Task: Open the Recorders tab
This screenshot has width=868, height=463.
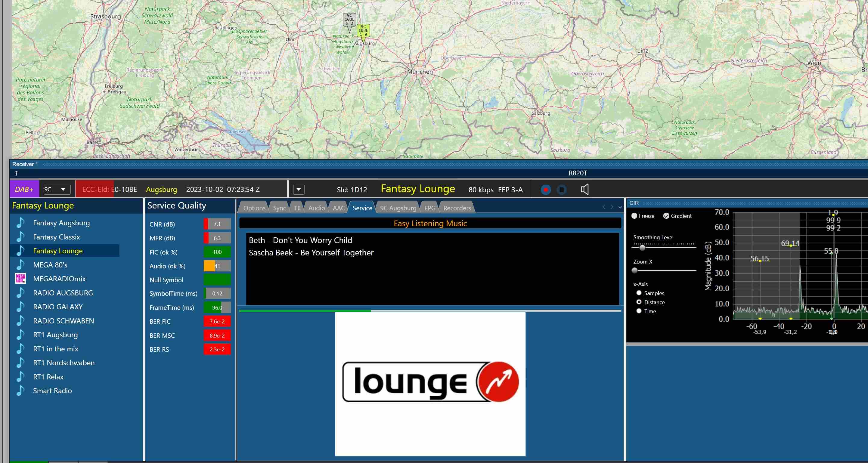Action: tap(457, 208)
